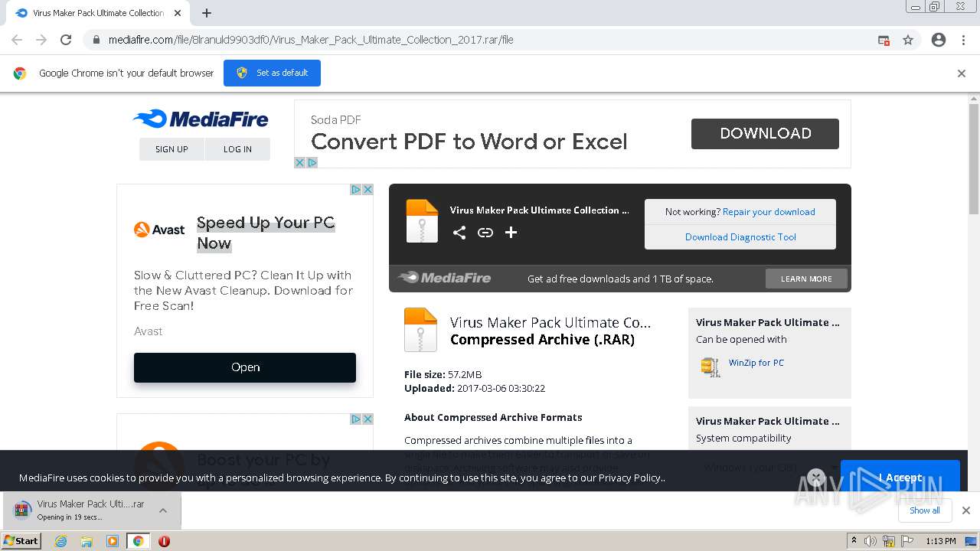This screenshot has height=551, width=980.
Task: Reload the page with the refresh icon
Action: pyautogui.click(x=66, y=40)
